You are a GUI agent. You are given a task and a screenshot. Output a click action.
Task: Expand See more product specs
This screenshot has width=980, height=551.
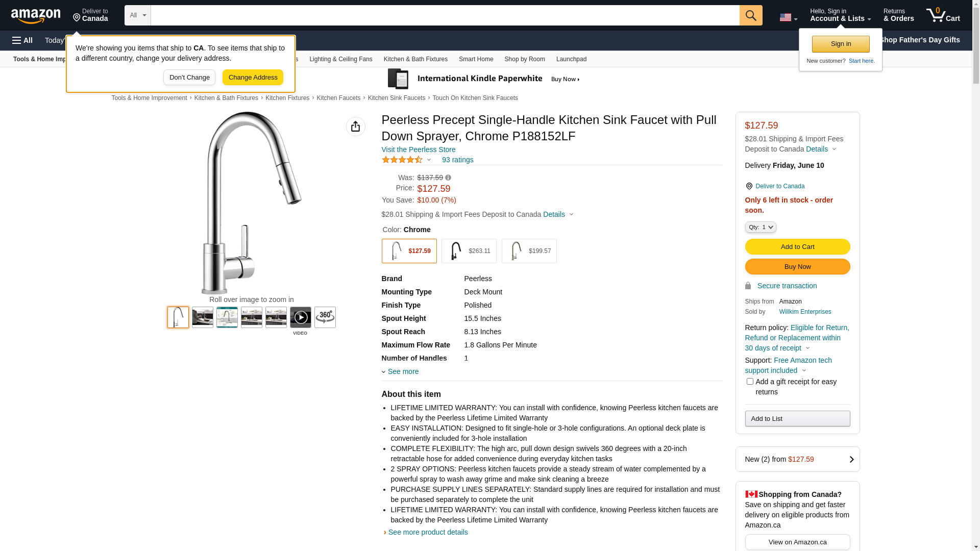tap(402, 371)
